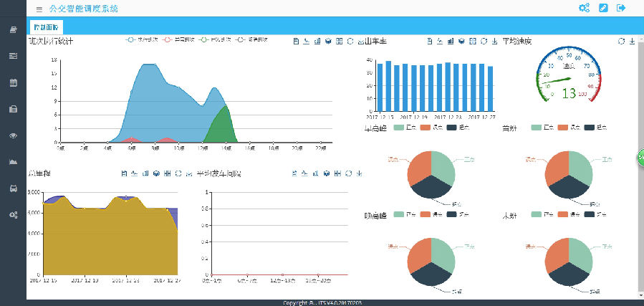Click the 公交智能调度系统 title link
644x306 pixels.
click(85, 9)
